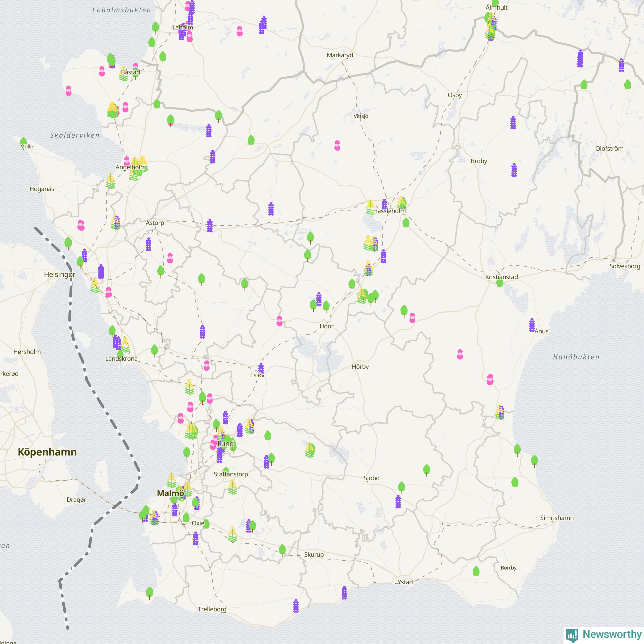The image size is (644, 644).
Task: Select the yellow plant marker east of Höganäs
Action: click(x=111, y=181)
